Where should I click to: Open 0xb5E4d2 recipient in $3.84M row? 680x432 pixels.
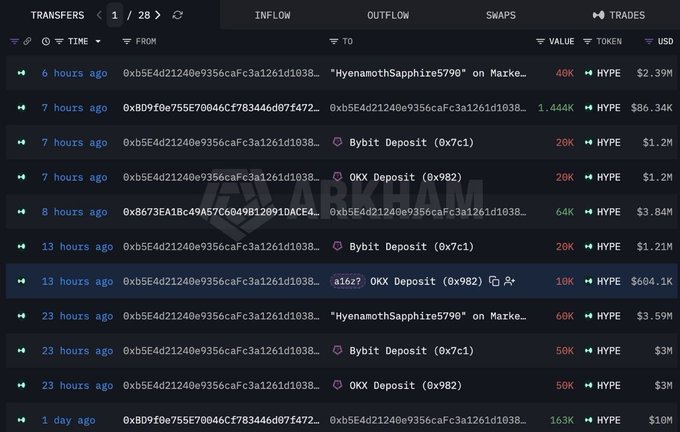pos(428,212)
